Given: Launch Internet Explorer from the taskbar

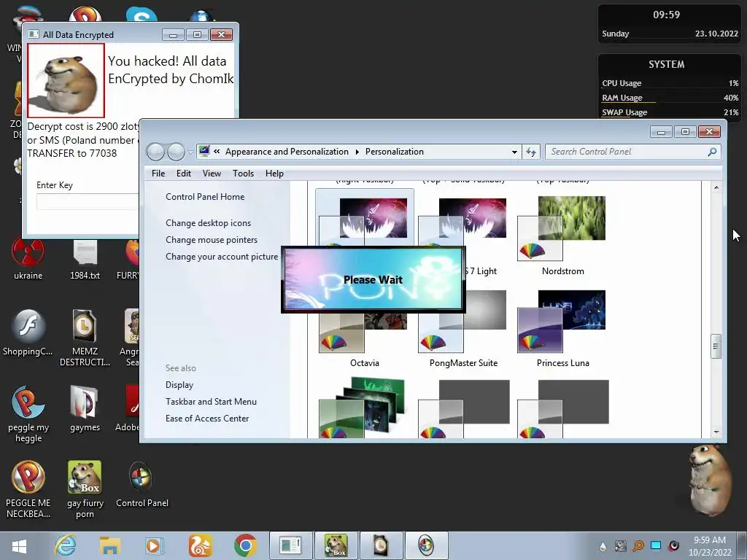Looking at the screenshot, I should click(65, 545).
